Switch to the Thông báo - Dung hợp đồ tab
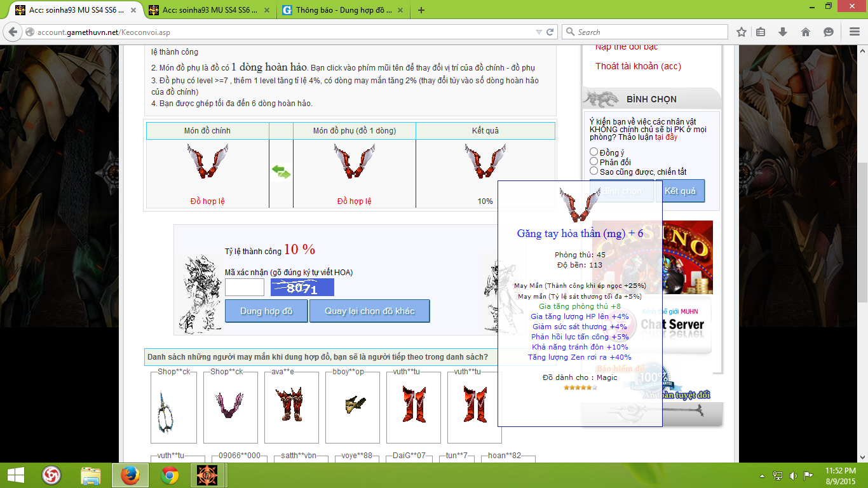The height and width of the screenshot is (488, 868). pos(343,10)
